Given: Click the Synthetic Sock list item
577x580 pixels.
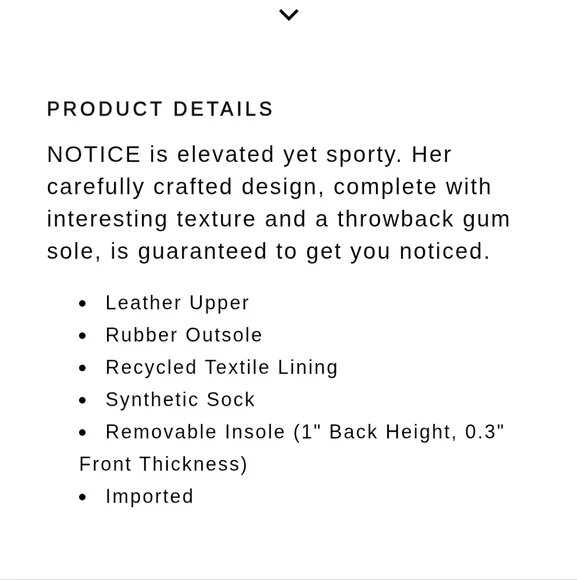Looking at the screenshot, I should (x=180, y=400).
